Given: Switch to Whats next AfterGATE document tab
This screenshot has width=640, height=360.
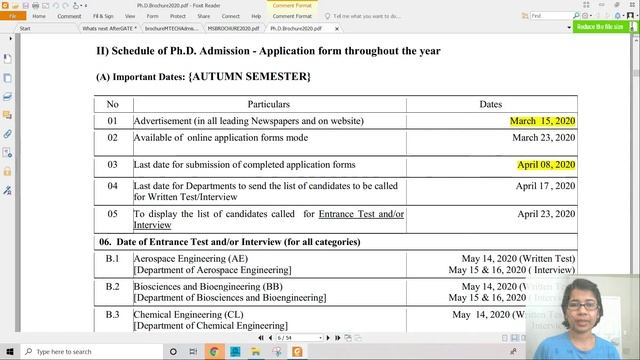Looking at the screenshot, I should [x=109, y=29].
